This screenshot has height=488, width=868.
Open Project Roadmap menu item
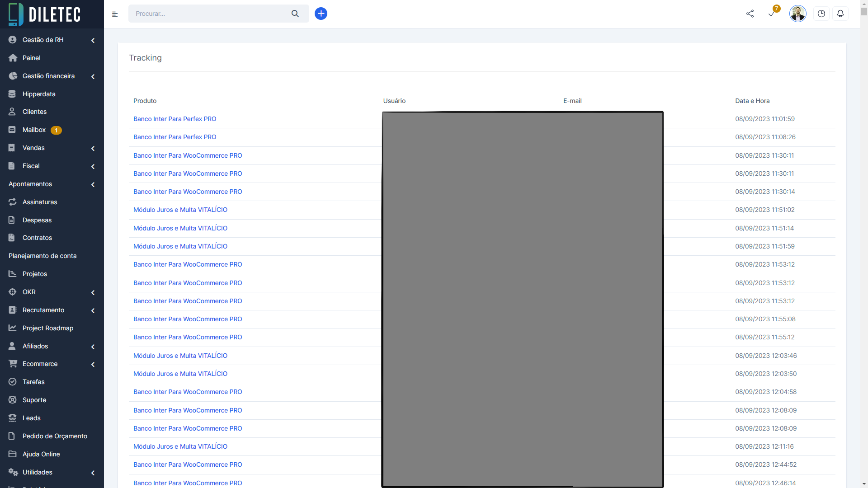pos(47,328)
